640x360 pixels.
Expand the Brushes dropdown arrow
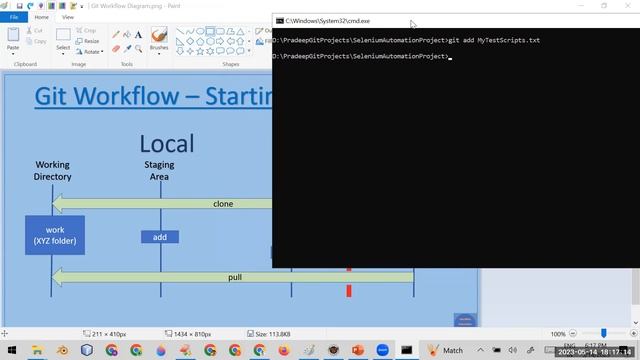pos(159,54)
